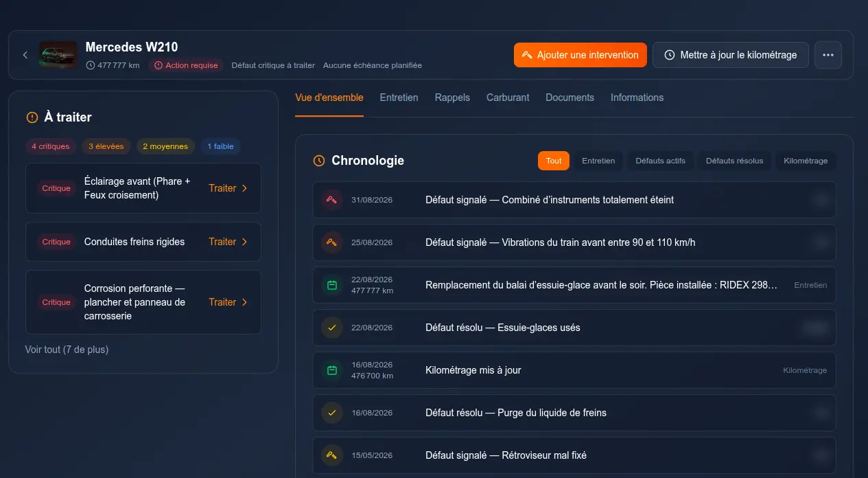Click the wrench icon for Vibrations du train avant
This screenshot has width=868, height=478.
pos(332,242)
